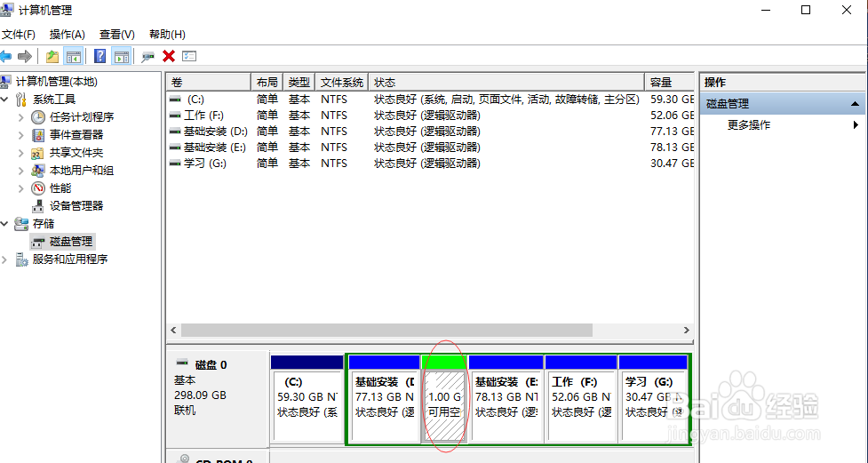Expand the 本地用户和组 node arrow
The width and height of the screenshot is (868, 463).
[x=21, y=170]
